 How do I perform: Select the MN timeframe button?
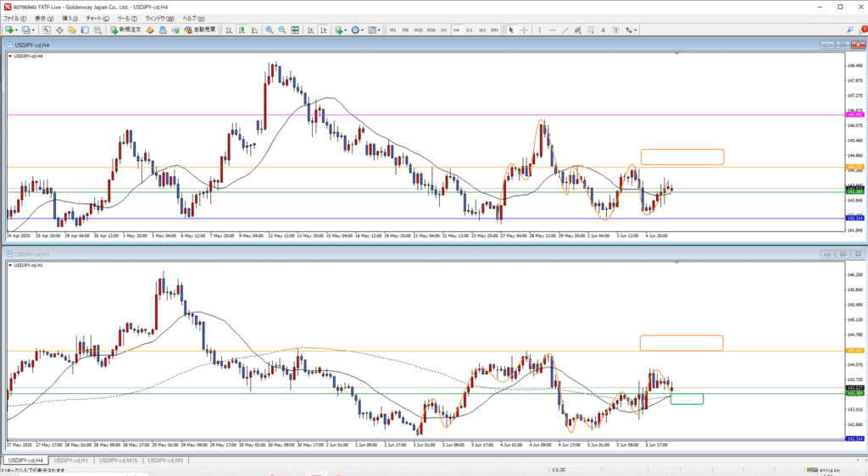pyautogui.click(x=494, y=30)
